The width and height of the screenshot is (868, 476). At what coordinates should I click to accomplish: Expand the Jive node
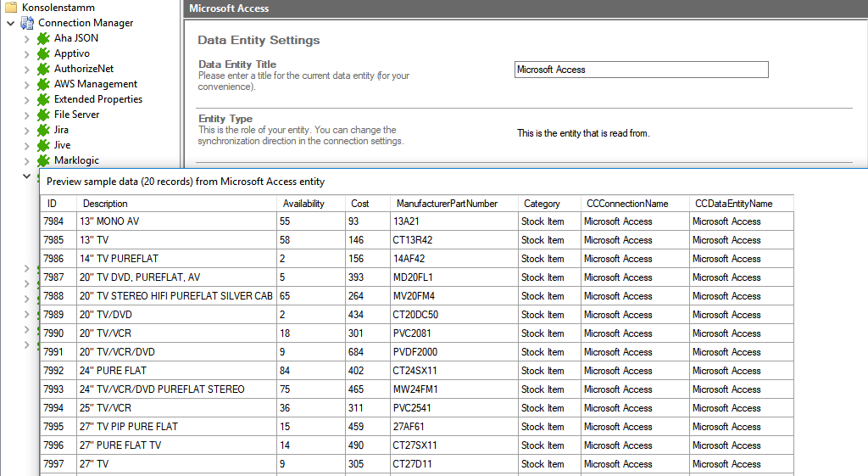coord(26,146)
